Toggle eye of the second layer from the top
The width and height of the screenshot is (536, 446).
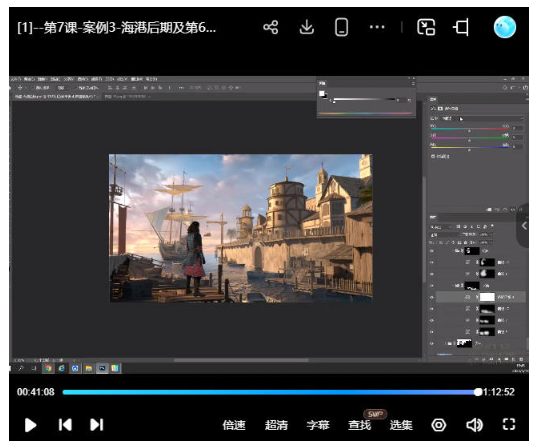432,262
